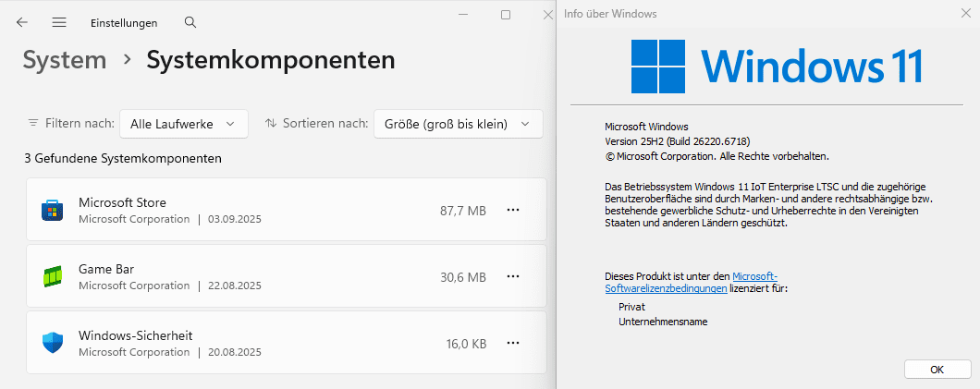Click the back arrow in Einstellungen
Screen dimensions: 980x389
[22, 22]
